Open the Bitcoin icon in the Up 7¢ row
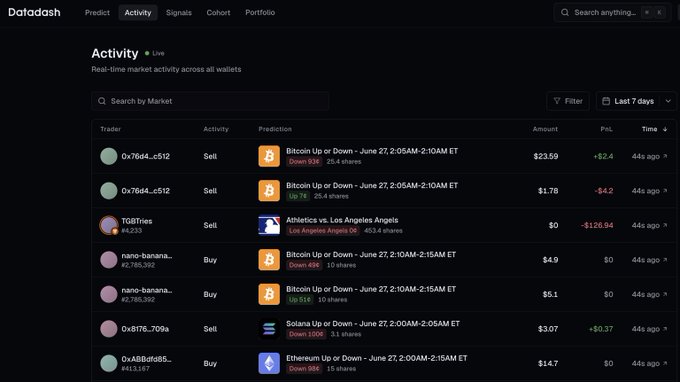This screenshot has height=382, width=680. click(x=269, y=191)
